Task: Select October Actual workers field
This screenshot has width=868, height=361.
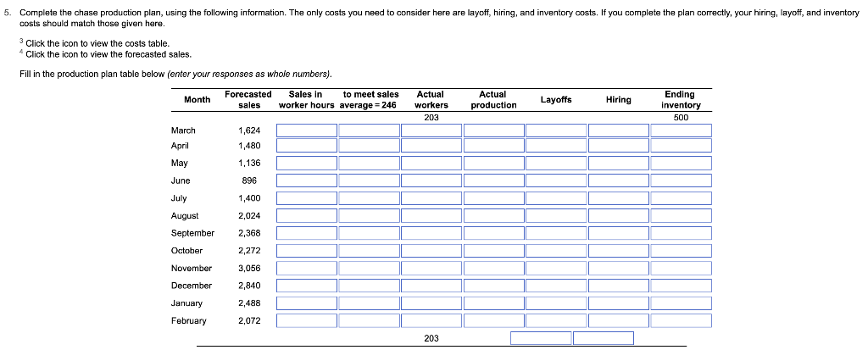Action: tap(431, 251)
